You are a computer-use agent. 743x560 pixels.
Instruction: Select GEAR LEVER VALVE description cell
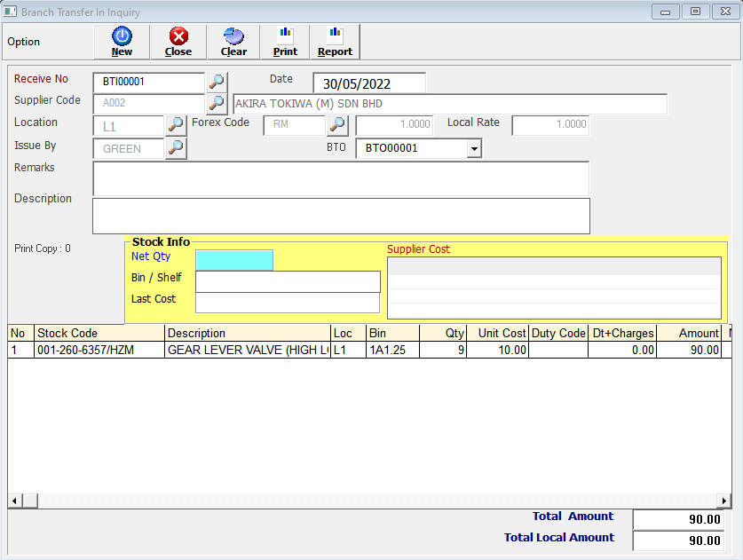click(x=248, y=351)
